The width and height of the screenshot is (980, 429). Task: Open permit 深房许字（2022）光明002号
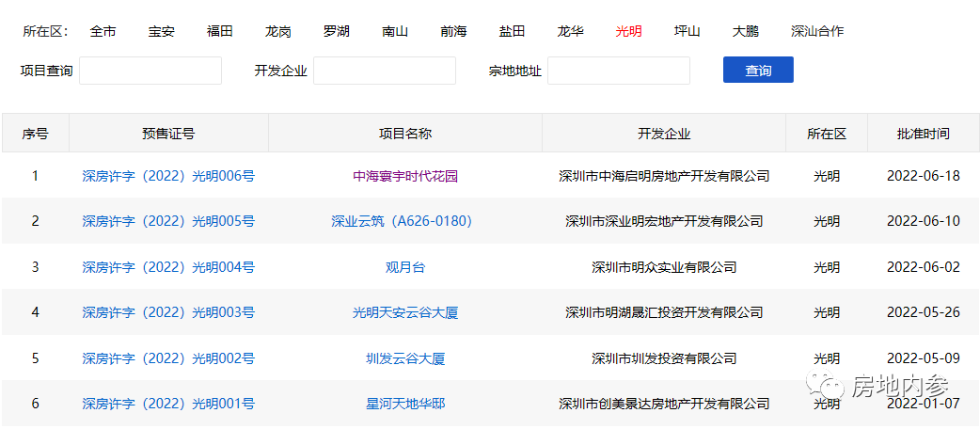pos(168,358)
